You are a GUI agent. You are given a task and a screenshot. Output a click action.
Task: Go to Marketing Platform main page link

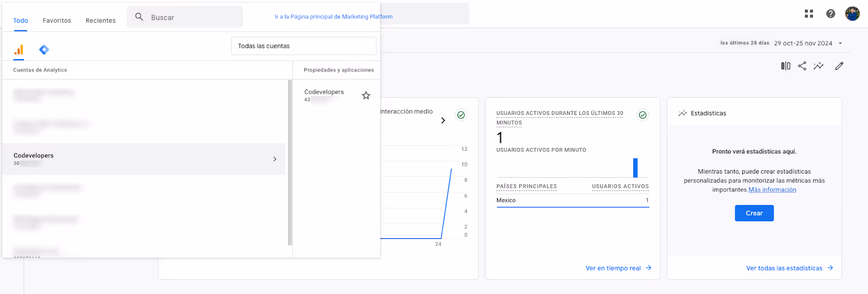334,17
